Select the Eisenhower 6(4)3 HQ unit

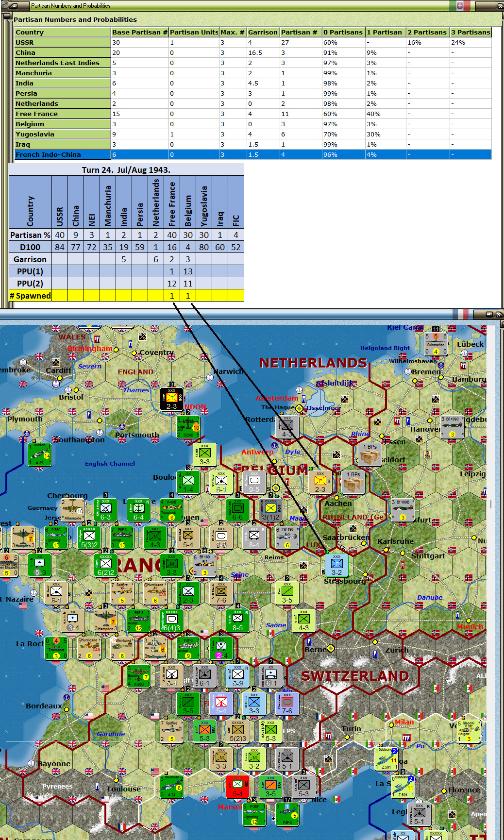pyautogui.click(x=171, y=621)
